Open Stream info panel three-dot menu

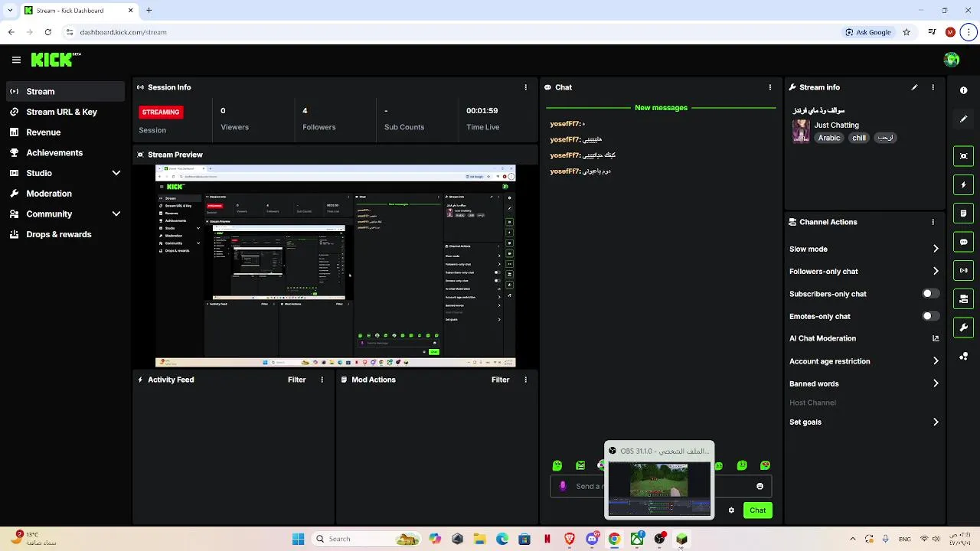coord(933,87)
